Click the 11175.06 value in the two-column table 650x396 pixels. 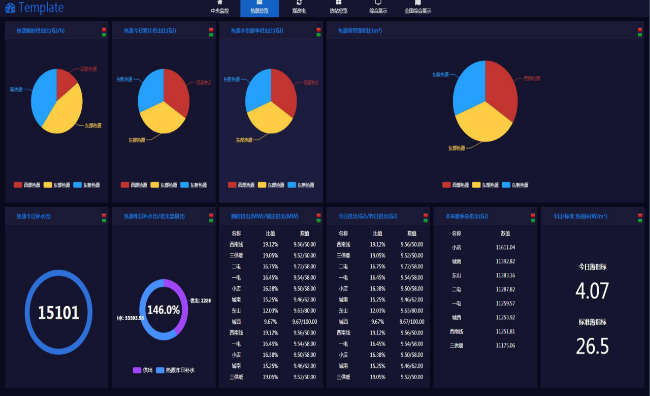[x=505, y=345]
